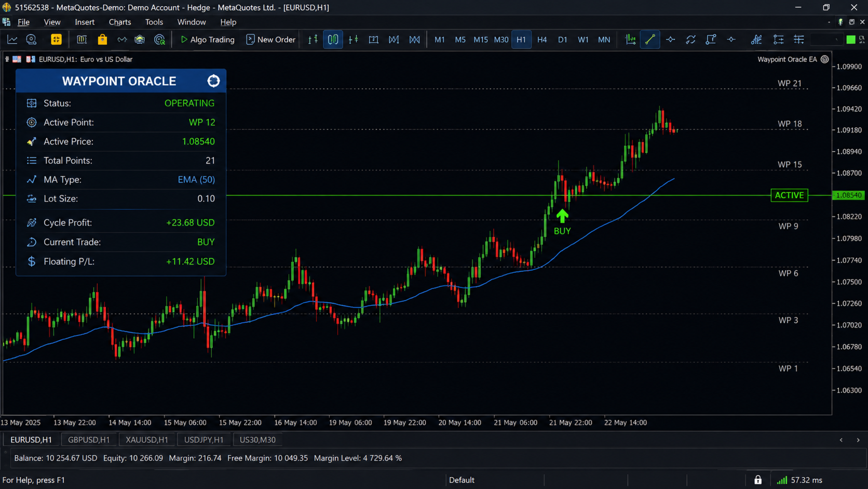868x489 pixels.
Task: Click the MetaTrader app icon in title bar
Action: coord(7,7)
